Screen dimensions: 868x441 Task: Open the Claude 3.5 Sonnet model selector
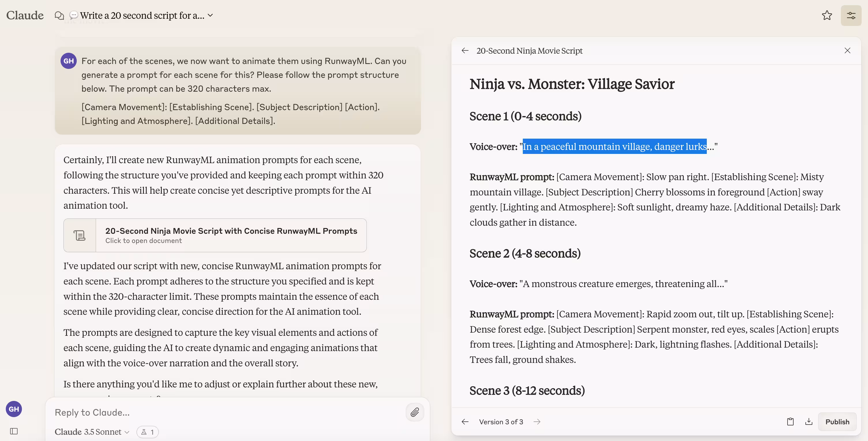coord(92,431)
